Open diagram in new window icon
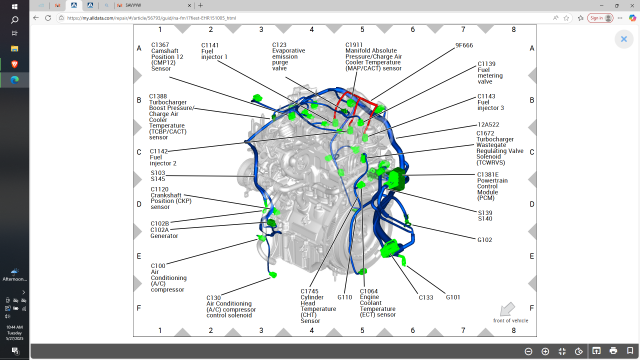This screenshot has height=360, width=640. [x=596, y=351]
